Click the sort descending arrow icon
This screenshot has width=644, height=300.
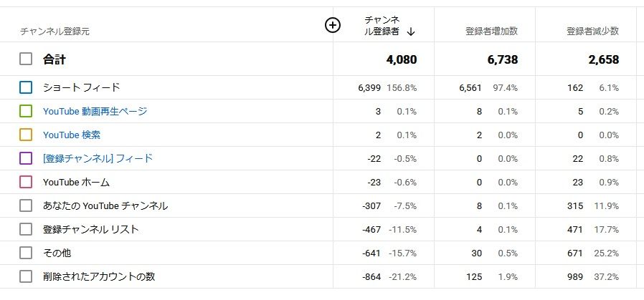click(411, 32)
